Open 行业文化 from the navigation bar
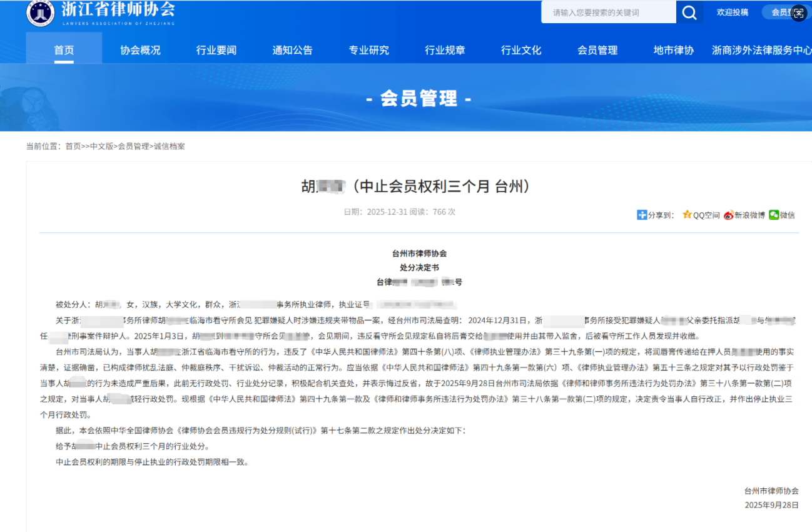Viewport: 812px width, 532px height. click(x=521, y=50)
